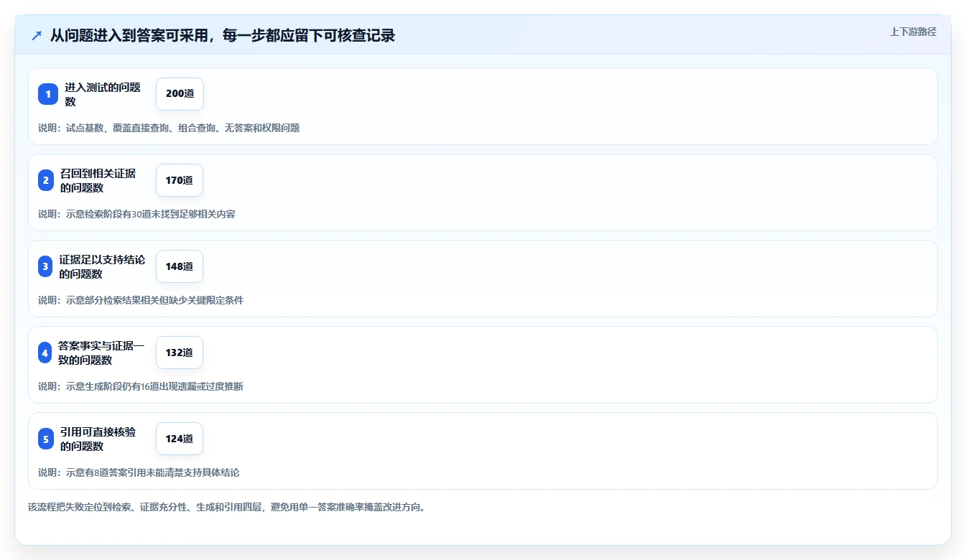The width and height of the screenshot is (966, 560).
Task: Click the step 1 number badge
Action: (47, 94)
